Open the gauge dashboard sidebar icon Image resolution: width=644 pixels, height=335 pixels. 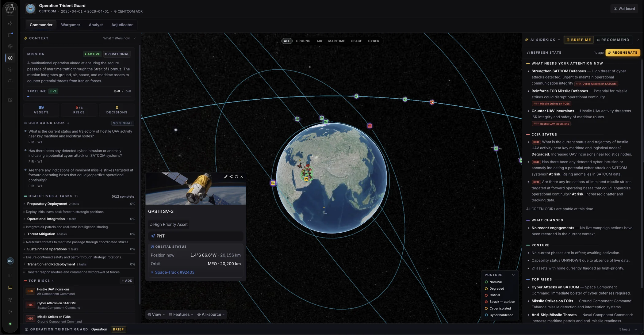coord(10,81)
